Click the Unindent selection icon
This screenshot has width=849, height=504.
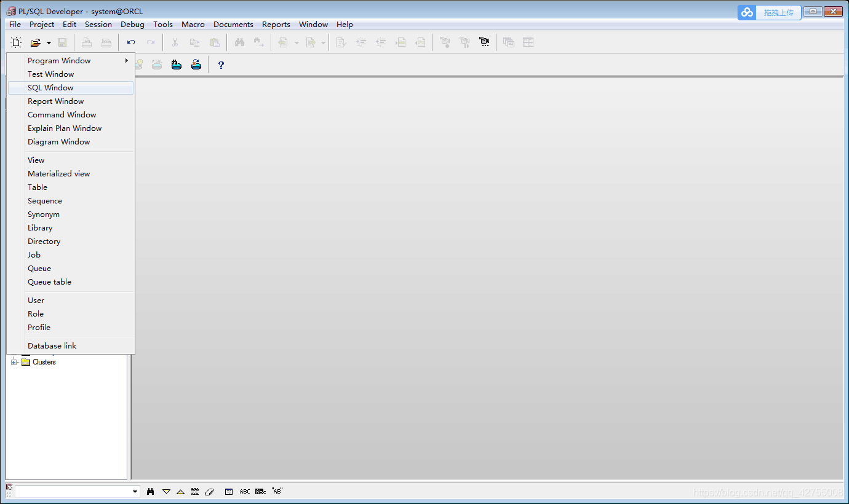tap(381, 42)
